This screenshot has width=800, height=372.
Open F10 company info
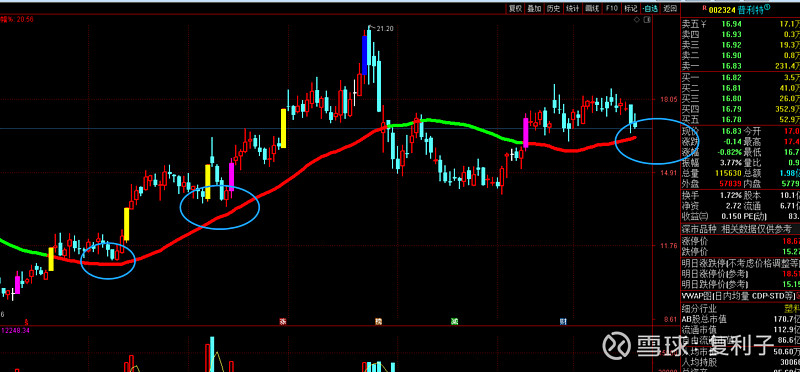tap(612, 8)
